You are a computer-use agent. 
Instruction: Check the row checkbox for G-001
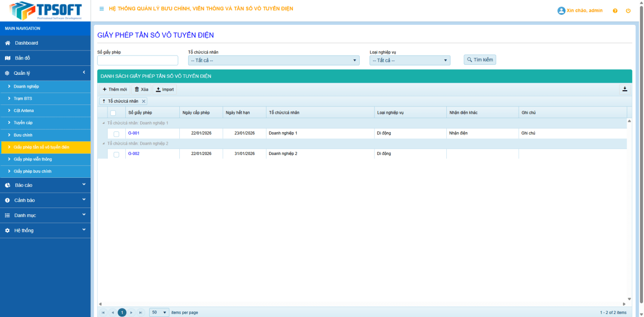pos(116,134)
